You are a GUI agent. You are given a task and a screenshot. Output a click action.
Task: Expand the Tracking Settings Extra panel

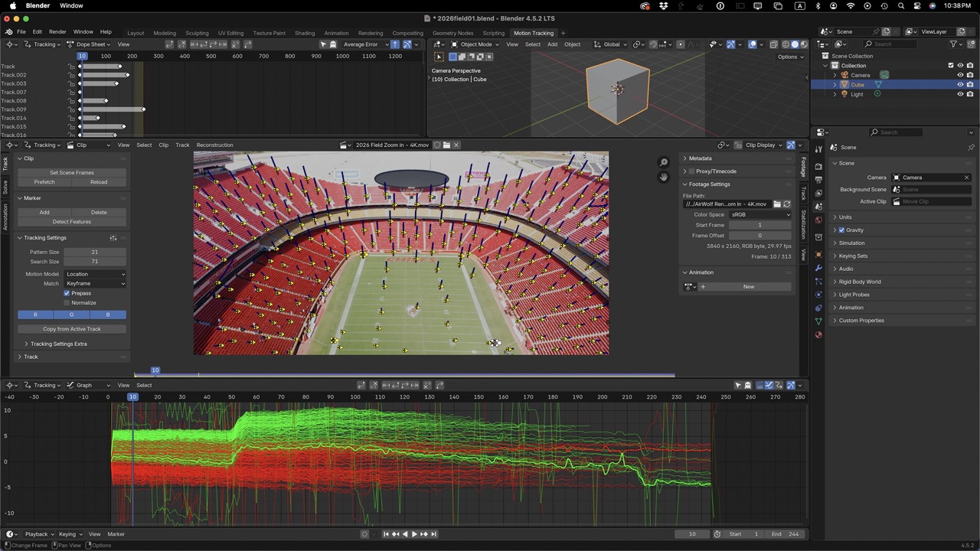(57, 344)
